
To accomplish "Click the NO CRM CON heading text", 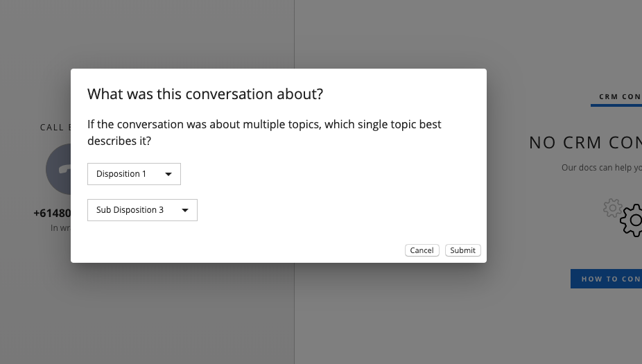I will [x=586, y=143].
